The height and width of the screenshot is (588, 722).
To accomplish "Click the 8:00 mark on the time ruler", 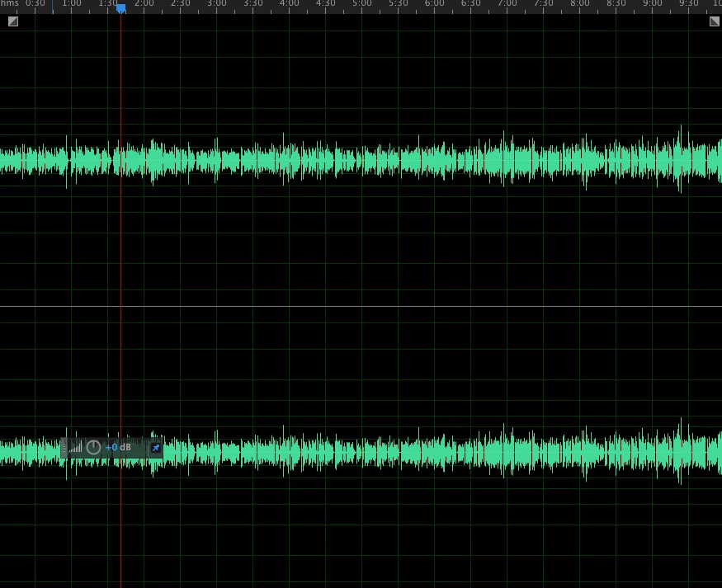I will (580, 3).
